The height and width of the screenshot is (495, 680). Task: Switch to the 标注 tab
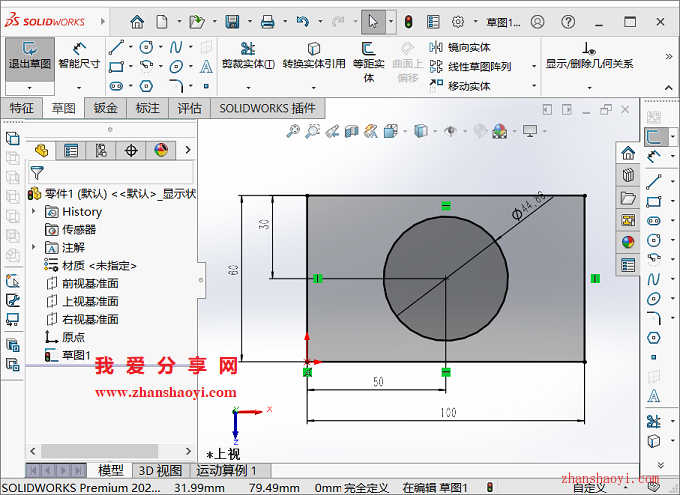147,108
